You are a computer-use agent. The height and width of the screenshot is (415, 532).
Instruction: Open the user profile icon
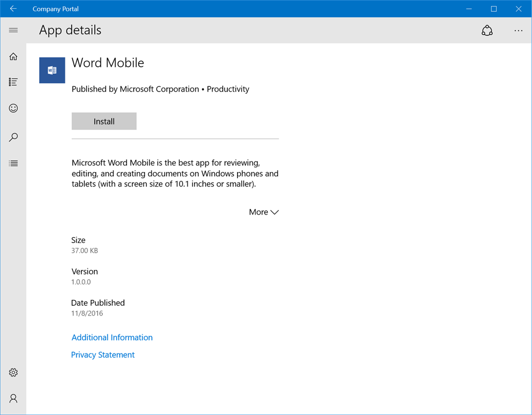pos(13,399)
